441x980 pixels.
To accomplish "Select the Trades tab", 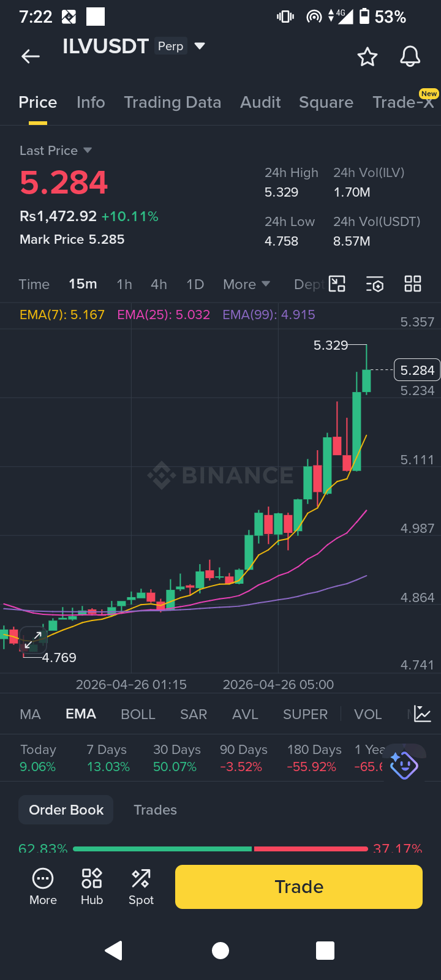I will [155, 810].
